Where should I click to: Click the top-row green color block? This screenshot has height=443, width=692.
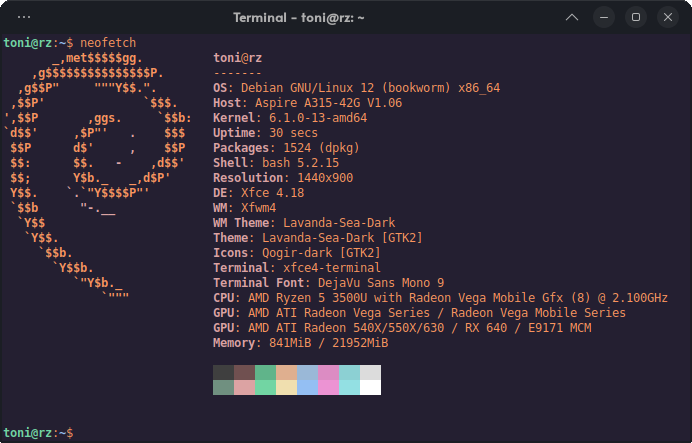click(x=266, y=372)
